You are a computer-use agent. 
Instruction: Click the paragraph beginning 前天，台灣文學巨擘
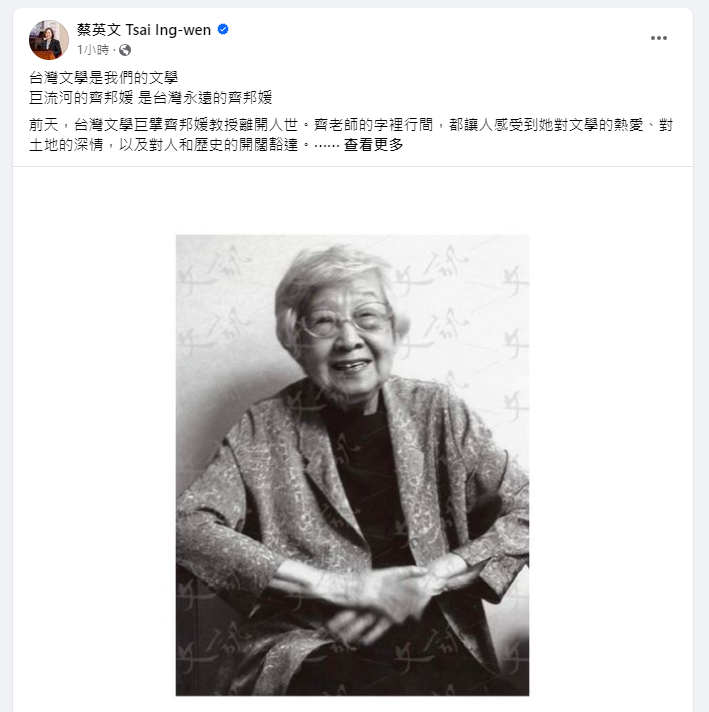tap(351, 135)
